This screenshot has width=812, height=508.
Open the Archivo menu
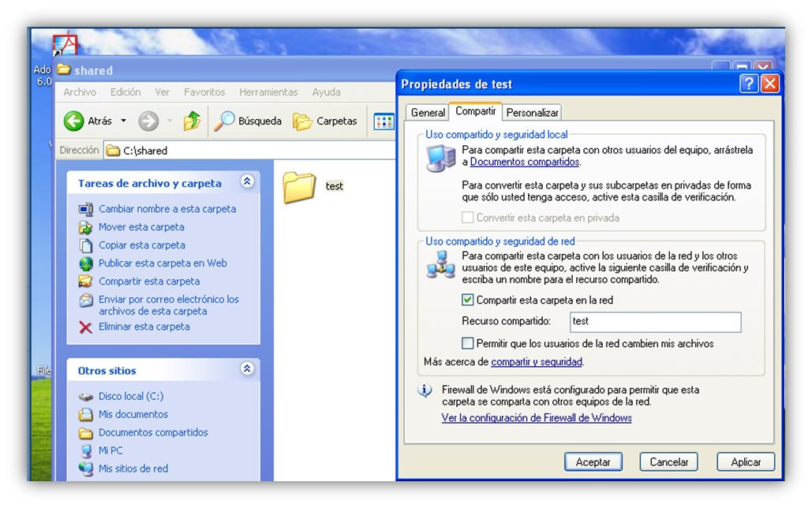coord(80,92)
